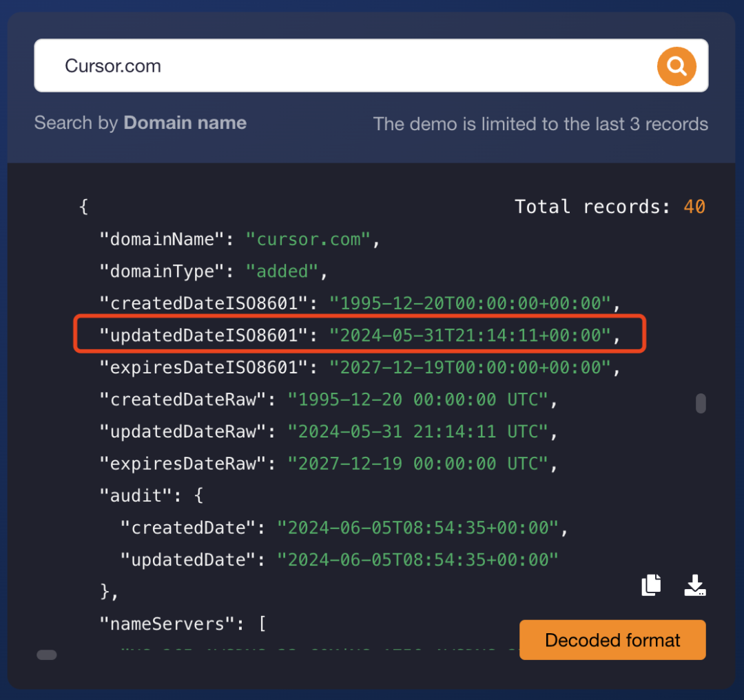Viewport: 744px width, 700px height.
Task: Click the Decoded format button
Action: pos(612,640)
